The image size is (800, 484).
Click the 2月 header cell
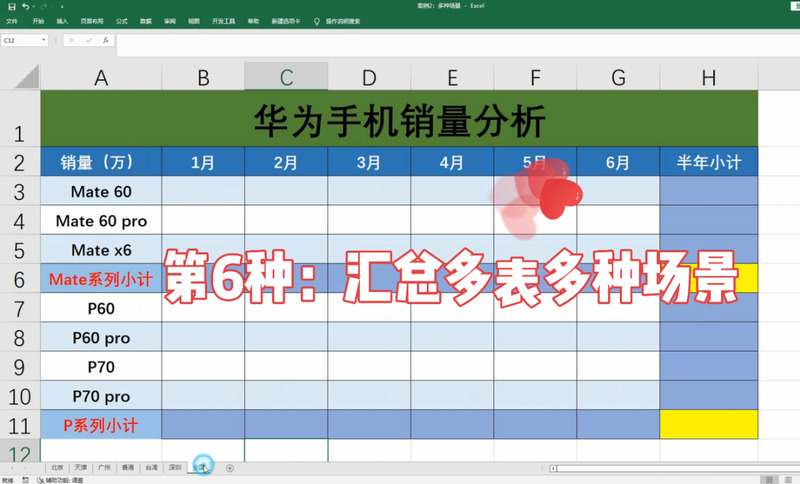point(286,162)
